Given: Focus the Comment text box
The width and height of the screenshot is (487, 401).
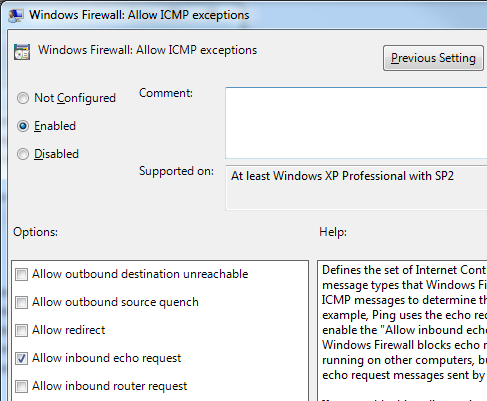Looking at the screenshot, I should click(x=356, y=123).
